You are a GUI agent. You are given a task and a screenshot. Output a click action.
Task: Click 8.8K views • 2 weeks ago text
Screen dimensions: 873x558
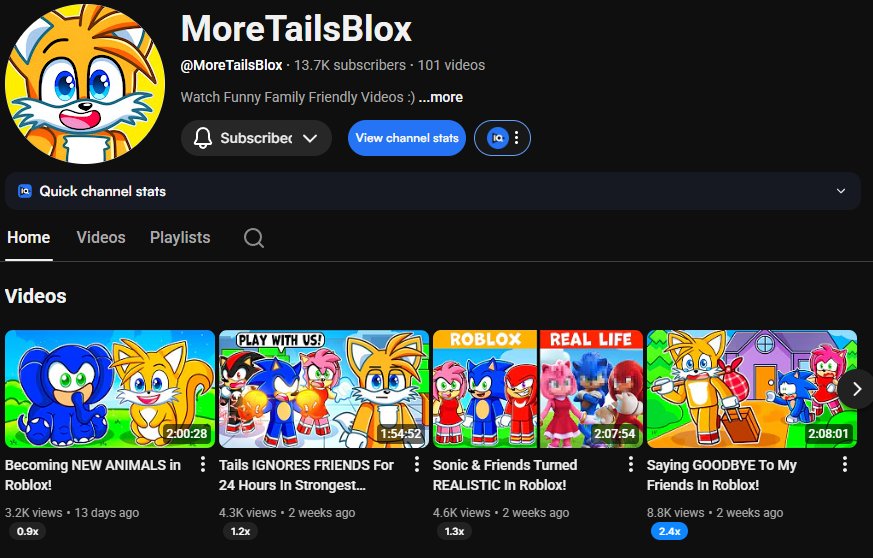click(715, 512)
